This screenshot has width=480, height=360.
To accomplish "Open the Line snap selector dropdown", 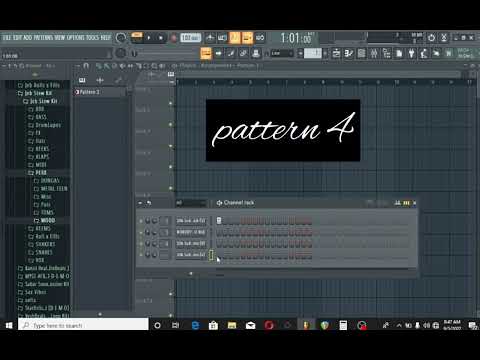I will click(282, 53).
